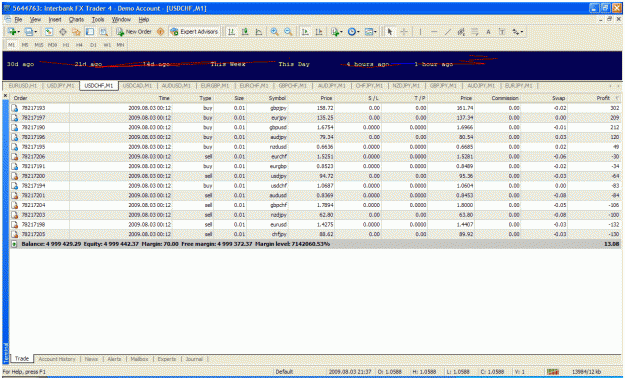Toggle chart Auto Scroll
This screenshot has height=378, width=625.
click(305, 32)
